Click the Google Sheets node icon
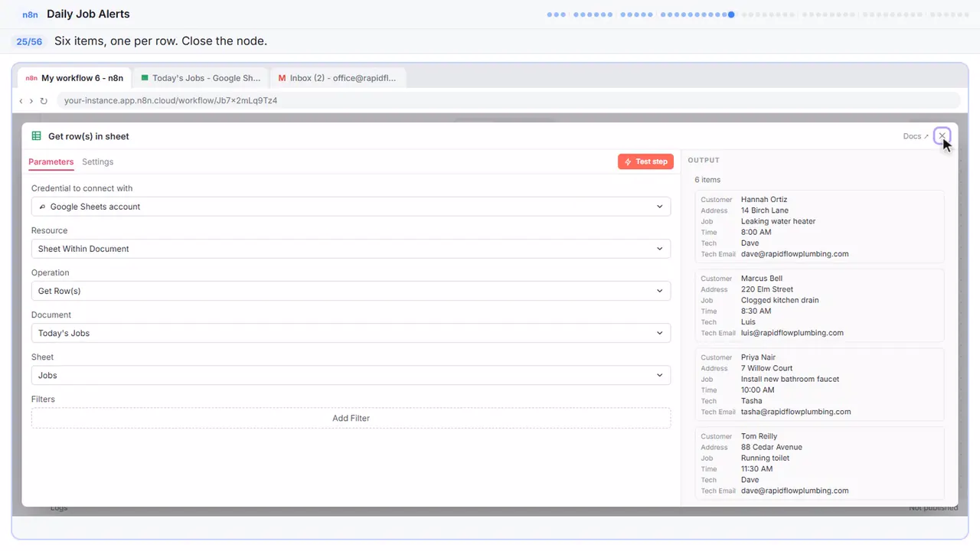Image resolution: width=980 pixels, height=551 pixels. 36,136
